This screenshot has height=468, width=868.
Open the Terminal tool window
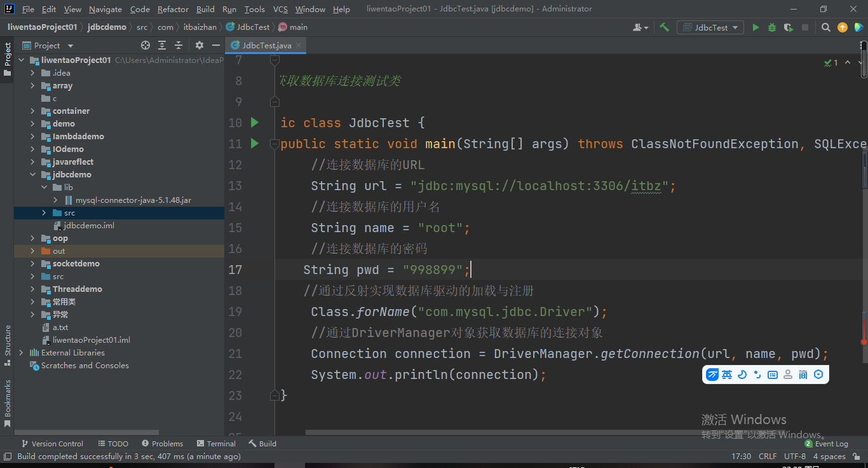[x=217, y=443]
